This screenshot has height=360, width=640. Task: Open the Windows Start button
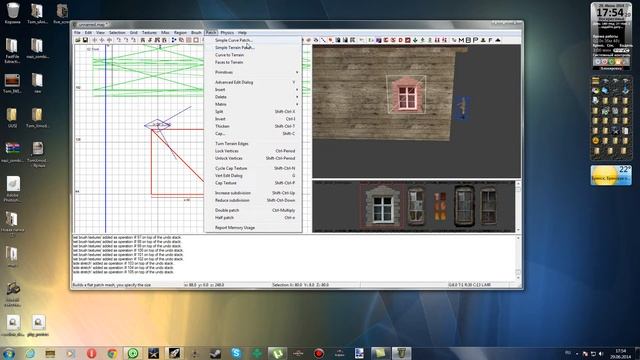point(9,353)
